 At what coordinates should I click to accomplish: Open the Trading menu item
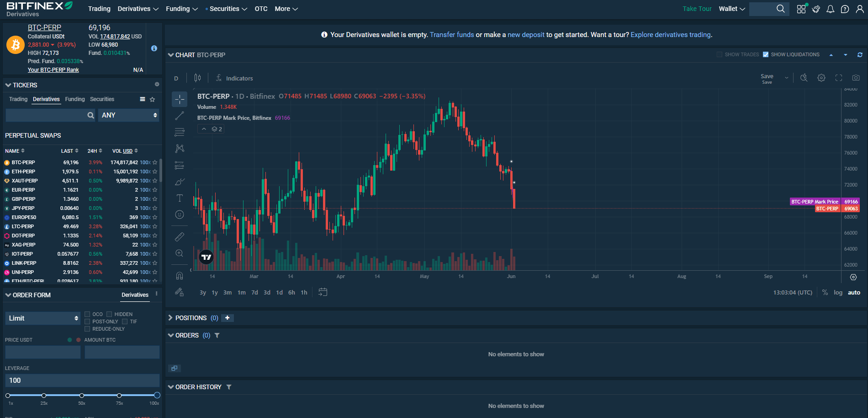tap(99, 9)
